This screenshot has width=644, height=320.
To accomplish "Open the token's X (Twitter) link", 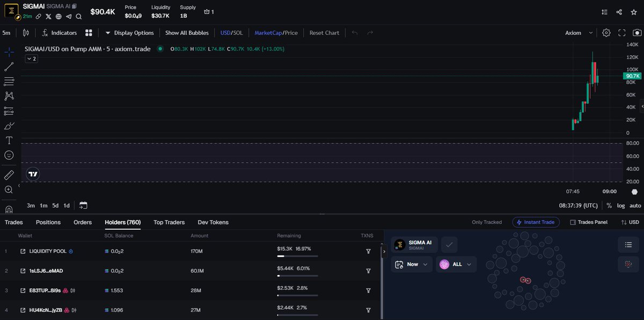I will [48, 17].
